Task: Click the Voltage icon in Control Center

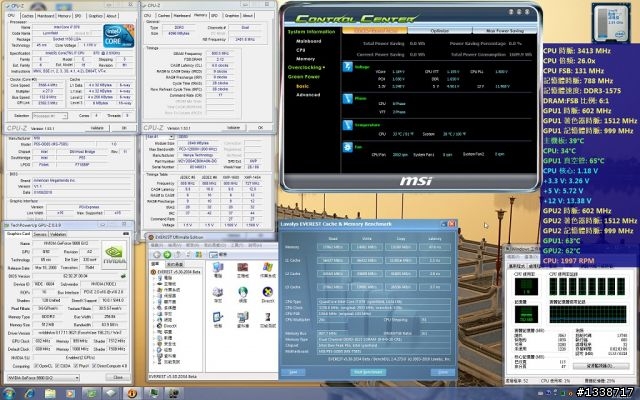Action: (x=347, y=67)
